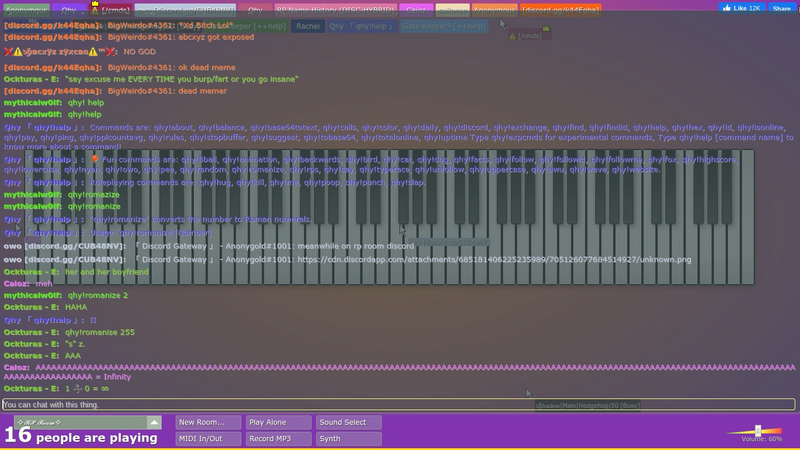800x450 pixels.
Task: Click the chat message 'meh' from Caloz
Action: click(44, 284)
